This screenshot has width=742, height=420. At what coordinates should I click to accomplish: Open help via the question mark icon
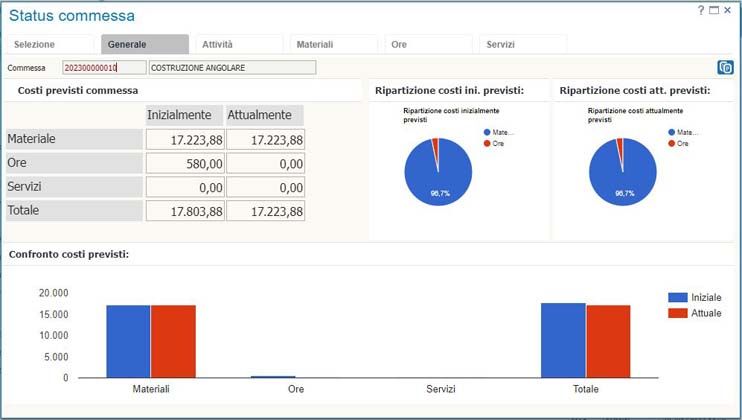701,10
